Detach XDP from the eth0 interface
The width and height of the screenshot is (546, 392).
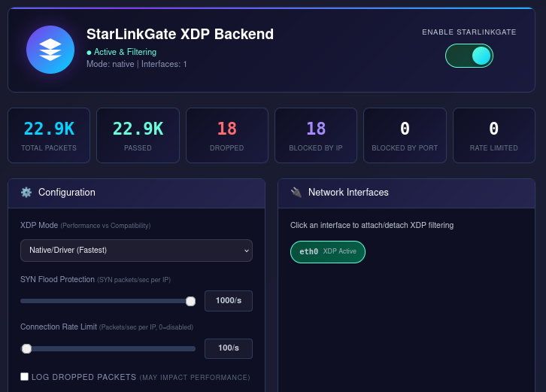coord(327,251)
